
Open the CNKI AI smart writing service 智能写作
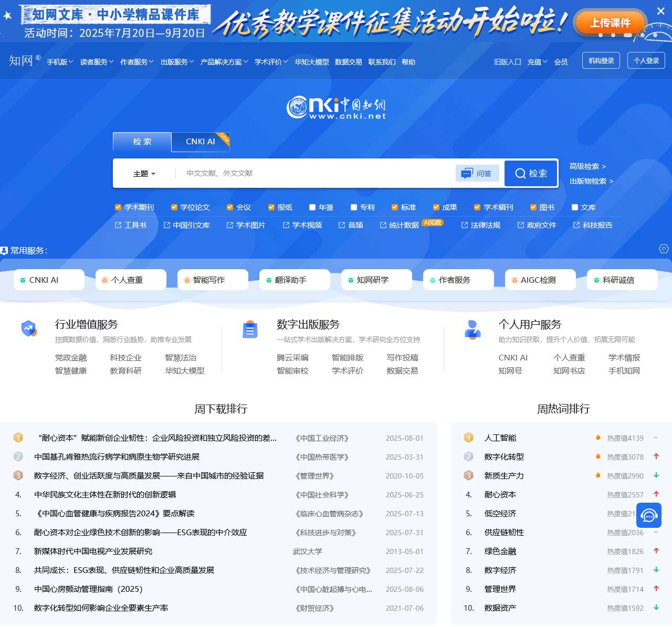click(213, 280)
